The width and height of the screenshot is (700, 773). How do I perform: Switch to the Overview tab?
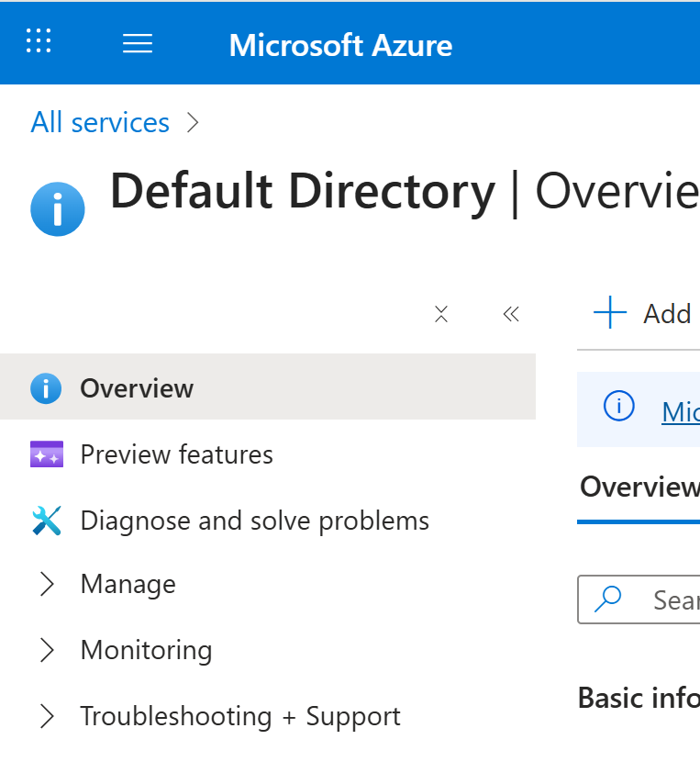tap(639, 487)
